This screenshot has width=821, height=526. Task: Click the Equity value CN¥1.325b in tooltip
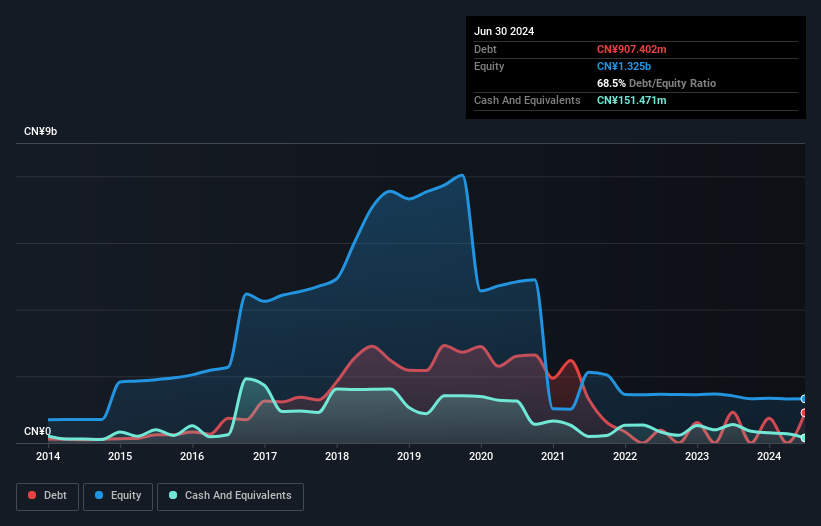pos(624,66)
